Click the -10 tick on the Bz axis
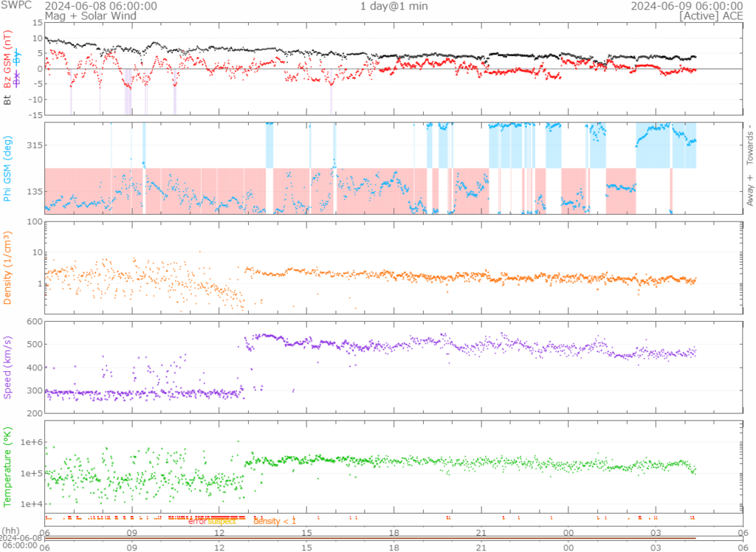The height and width of the screenshot is (552, 756). [35, 100]
